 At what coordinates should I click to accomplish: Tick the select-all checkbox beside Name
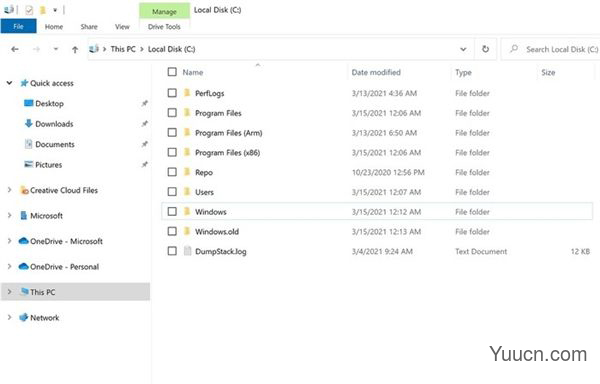pyautogui.click(x=172, y=72)
